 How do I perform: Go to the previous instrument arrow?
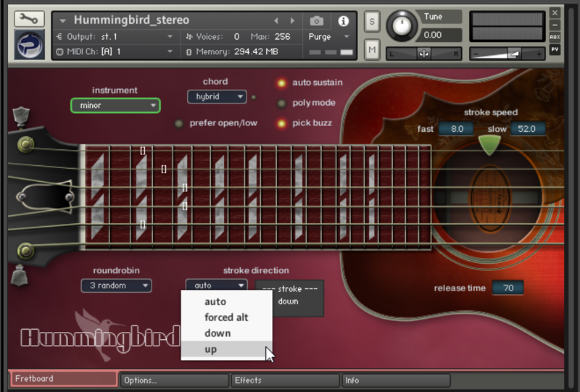click(x=276, y=21)
